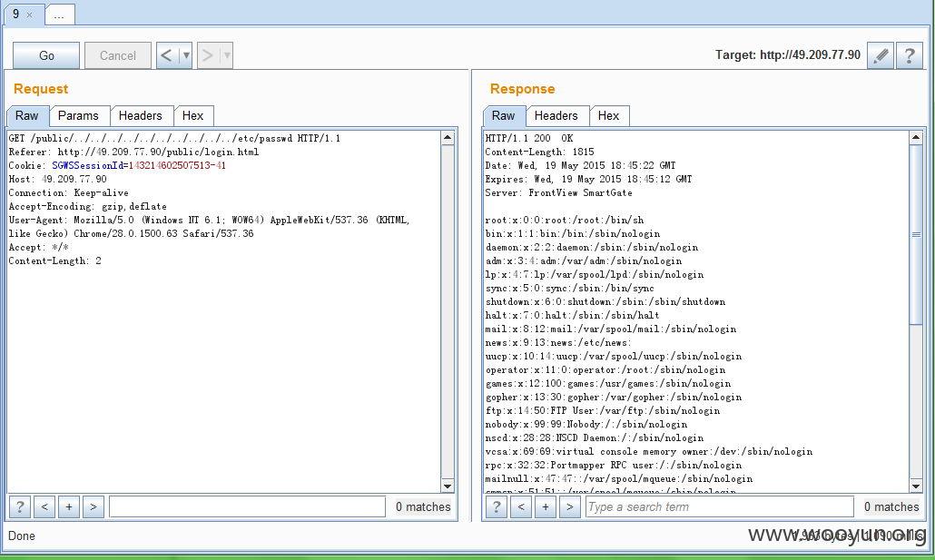Click the User-Agent header line

[209, 227]
